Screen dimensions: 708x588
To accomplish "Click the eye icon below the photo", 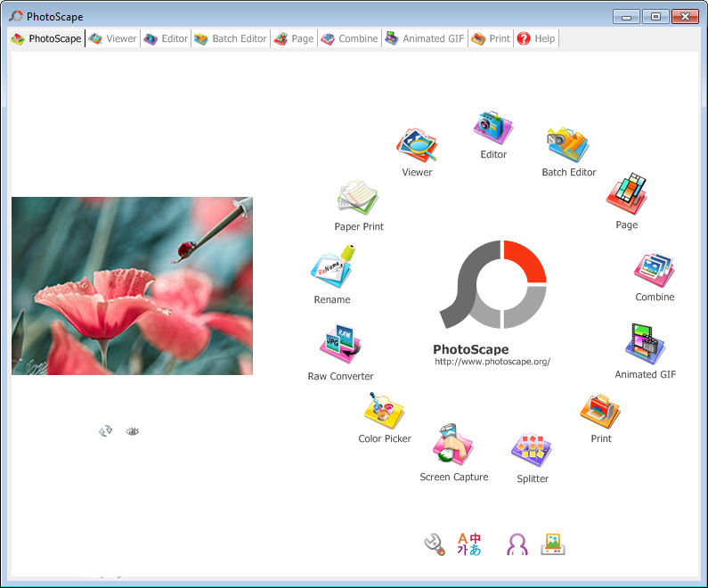I will [133, 431].
